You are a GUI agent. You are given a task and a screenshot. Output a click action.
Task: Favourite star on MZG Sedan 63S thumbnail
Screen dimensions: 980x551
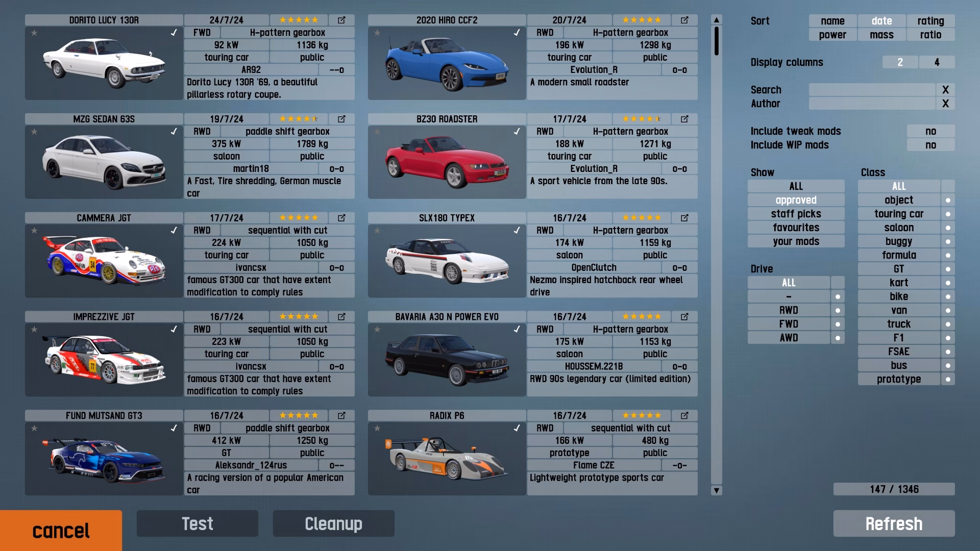(x=34, y=132)
